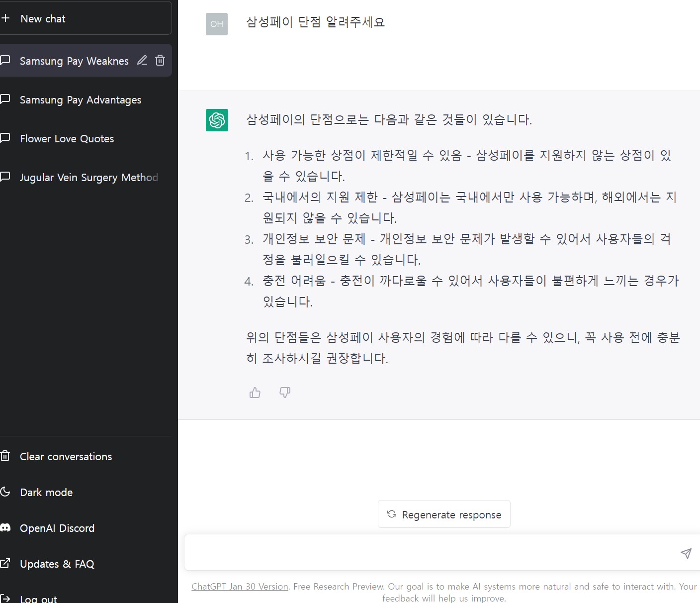Screen dimensions: 700x603
Task: Click the trash icon beside Clear conversations
Action: coord(5,456)
